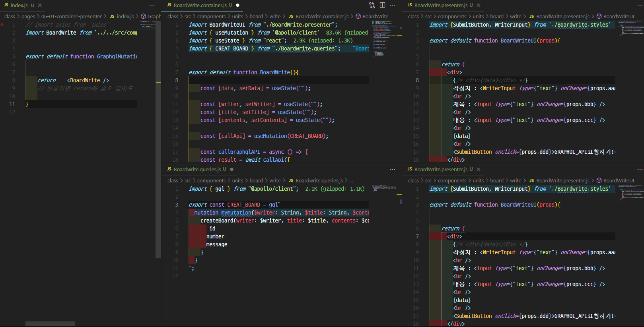The height and width of the screenshot is (327, 644).
Task: Open the pages breadcrumb in index.js editor
Action: click(x=28, y=16)
